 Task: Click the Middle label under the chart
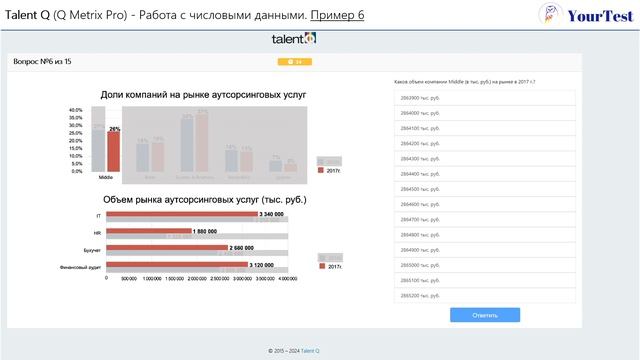pos(106,178)
